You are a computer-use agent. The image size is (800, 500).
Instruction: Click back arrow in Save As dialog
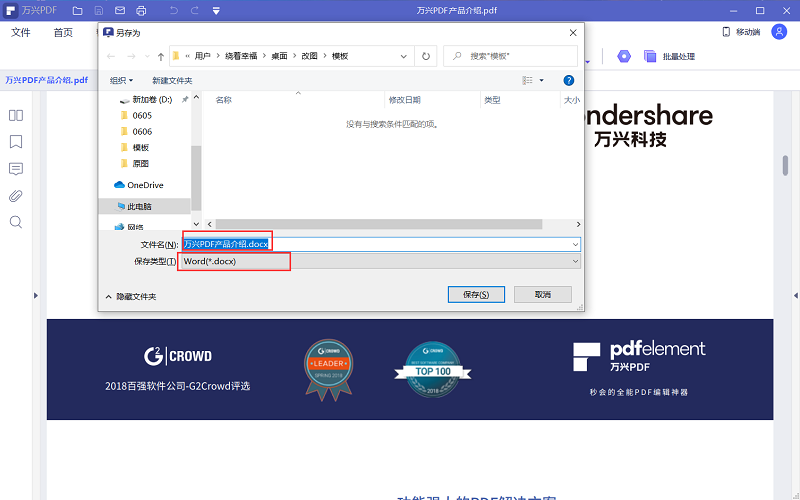111,56
